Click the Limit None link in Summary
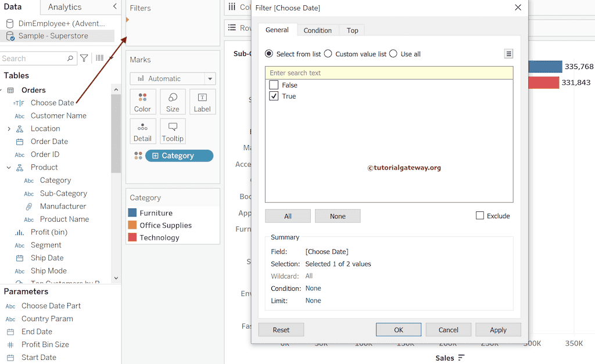Screen dimensions: 595x364 tap(313, 300)
